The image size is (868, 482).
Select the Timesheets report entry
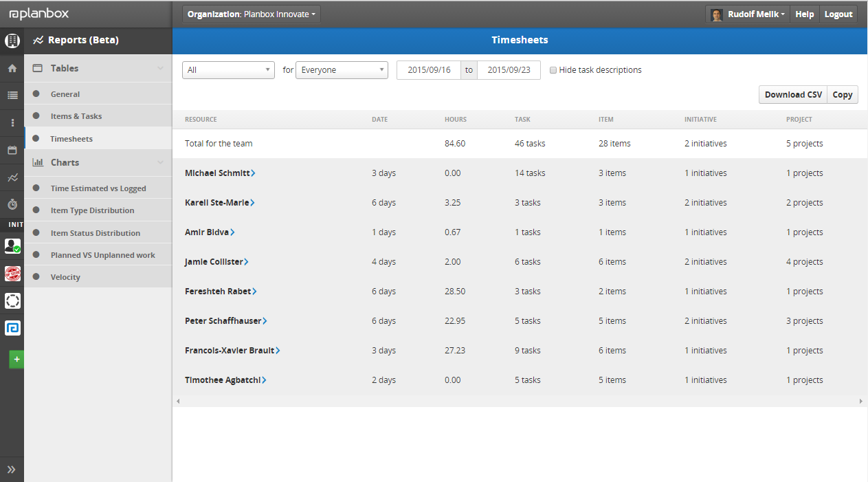tap(98, 139)
